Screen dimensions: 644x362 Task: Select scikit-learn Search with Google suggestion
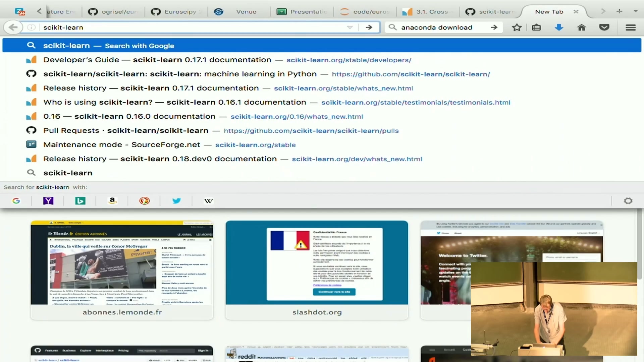322,45
